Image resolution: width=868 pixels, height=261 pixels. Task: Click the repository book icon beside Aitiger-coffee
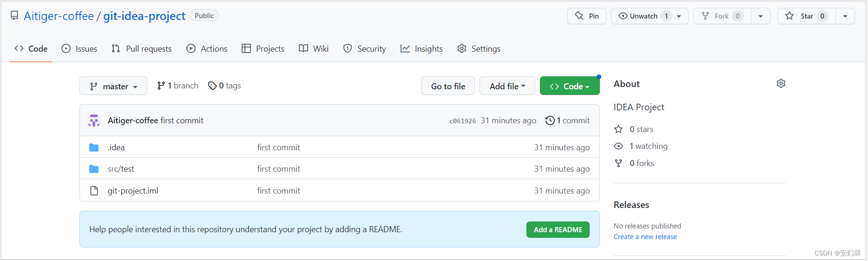point(14,16)
